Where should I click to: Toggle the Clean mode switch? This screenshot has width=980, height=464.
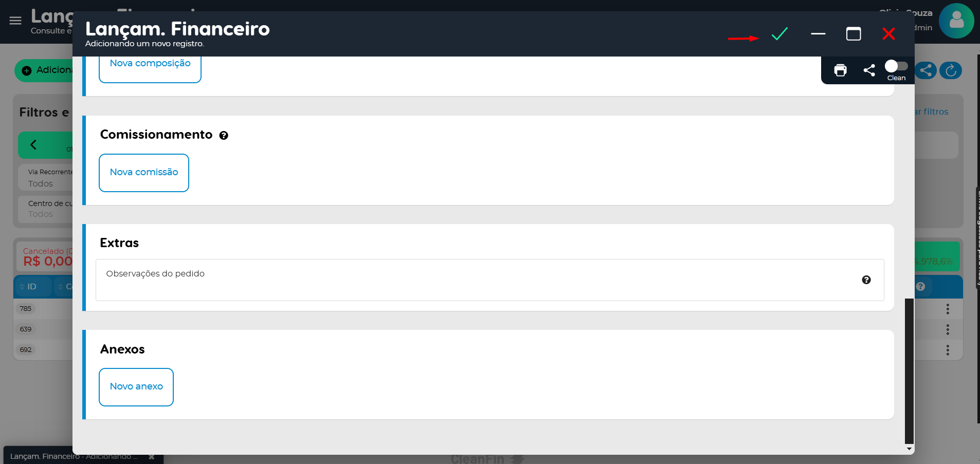pos(896,66)
